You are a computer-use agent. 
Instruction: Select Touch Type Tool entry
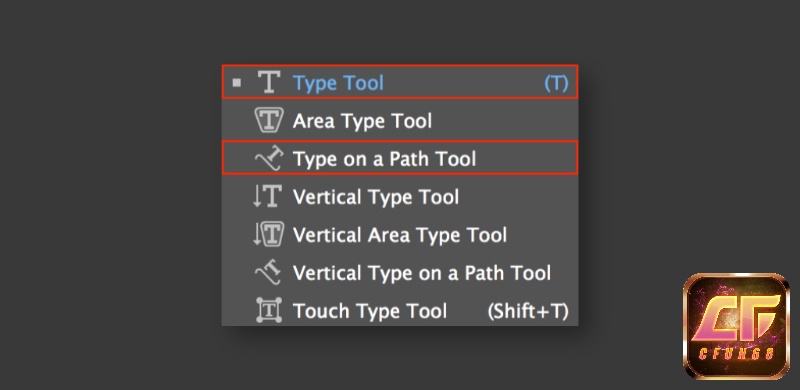click(x=400, y=310)
